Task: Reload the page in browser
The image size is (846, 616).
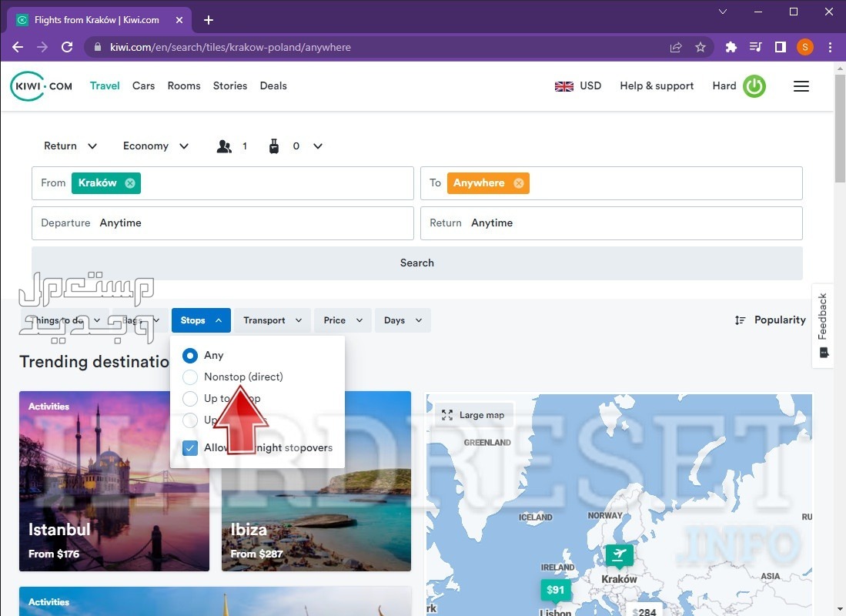Action: (67, 47)
